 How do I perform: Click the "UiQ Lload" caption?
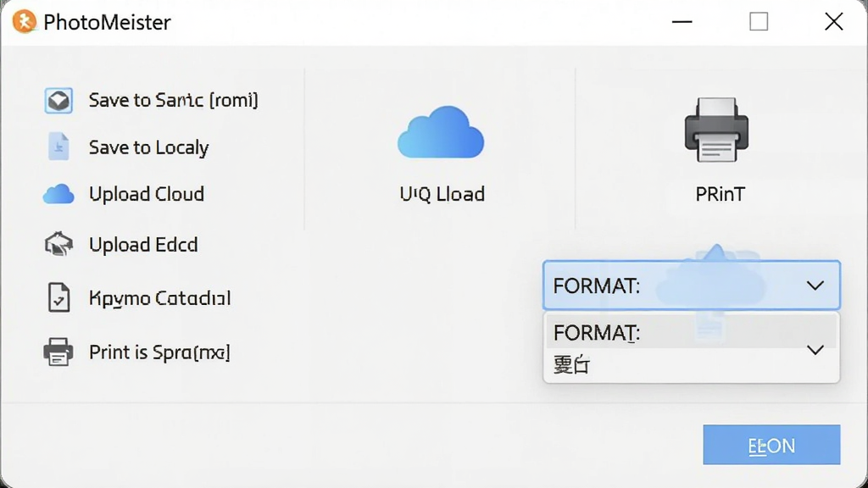[x=442, y=194]
